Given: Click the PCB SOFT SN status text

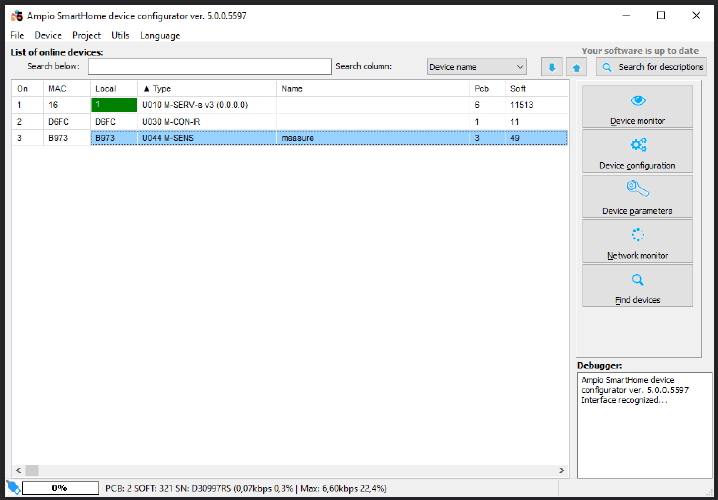Looking at the screenshot, I should pos(246,489).
